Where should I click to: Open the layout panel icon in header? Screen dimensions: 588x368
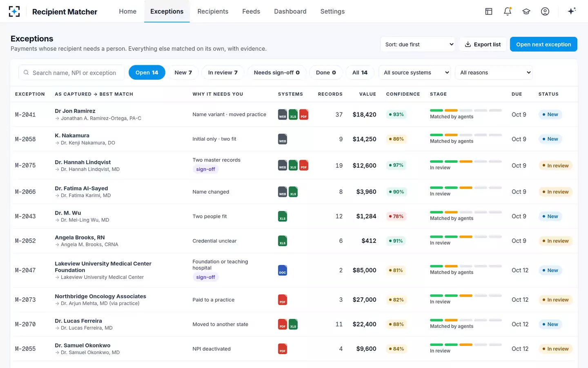click(x=489, y=11)
